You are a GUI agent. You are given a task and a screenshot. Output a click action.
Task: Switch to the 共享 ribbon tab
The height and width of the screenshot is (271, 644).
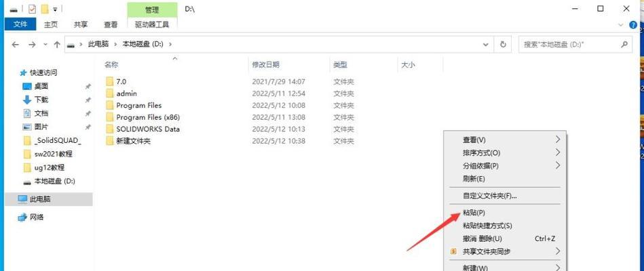pos(81,24)
